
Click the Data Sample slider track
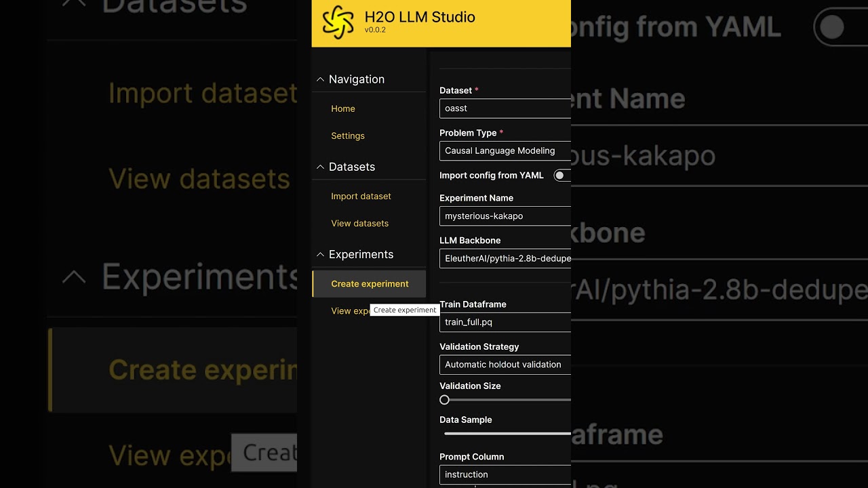click(x=507, y=433)
